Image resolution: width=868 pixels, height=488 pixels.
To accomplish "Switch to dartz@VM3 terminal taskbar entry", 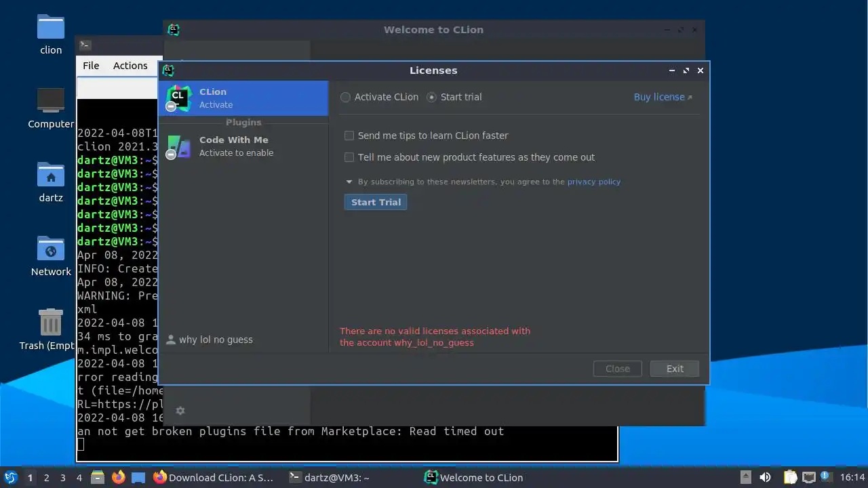I will [330, 477].
